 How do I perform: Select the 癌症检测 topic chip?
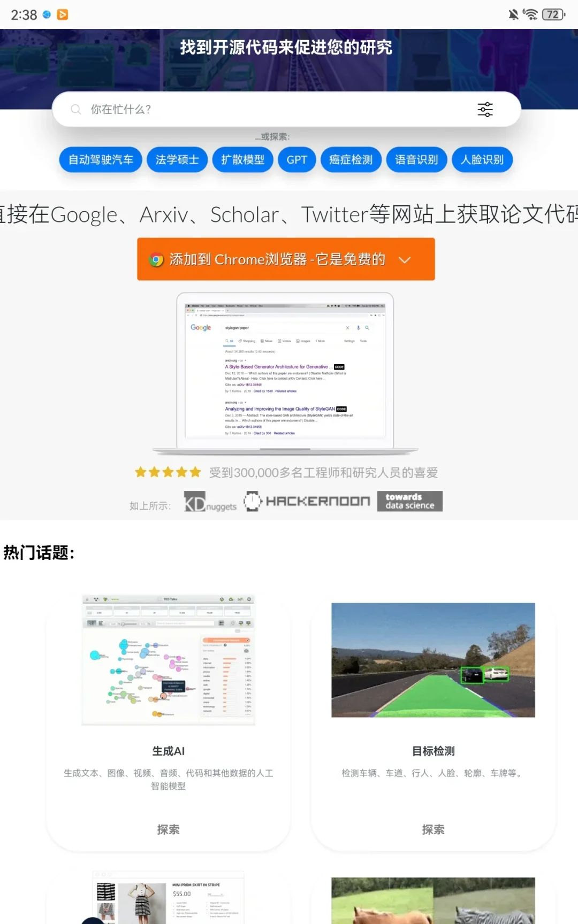click(x=351, y=160)
